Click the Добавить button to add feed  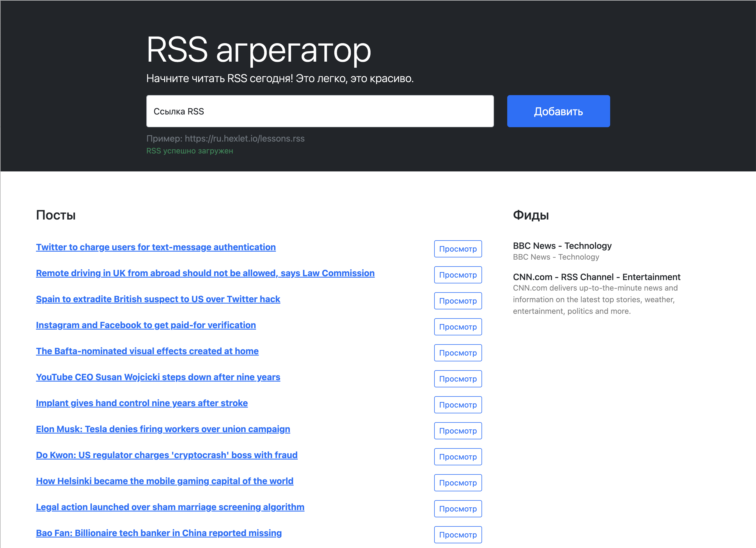pyautogui.click(x=558, y=111)
